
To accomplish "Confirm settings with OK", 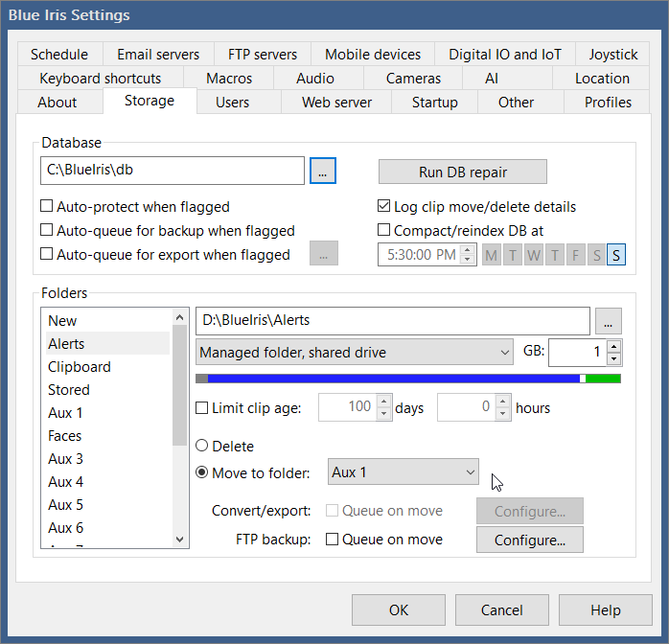I will click(399, 609).
